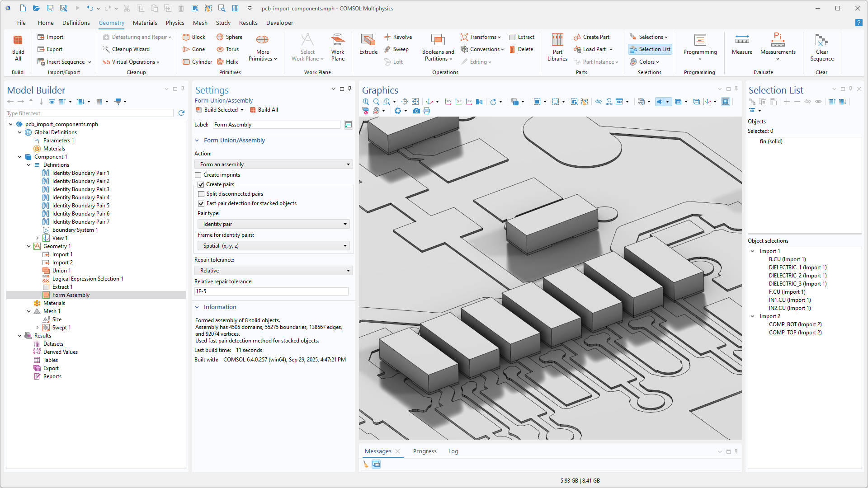
Task: Open the Pair type dropdown
Action: 273,224
